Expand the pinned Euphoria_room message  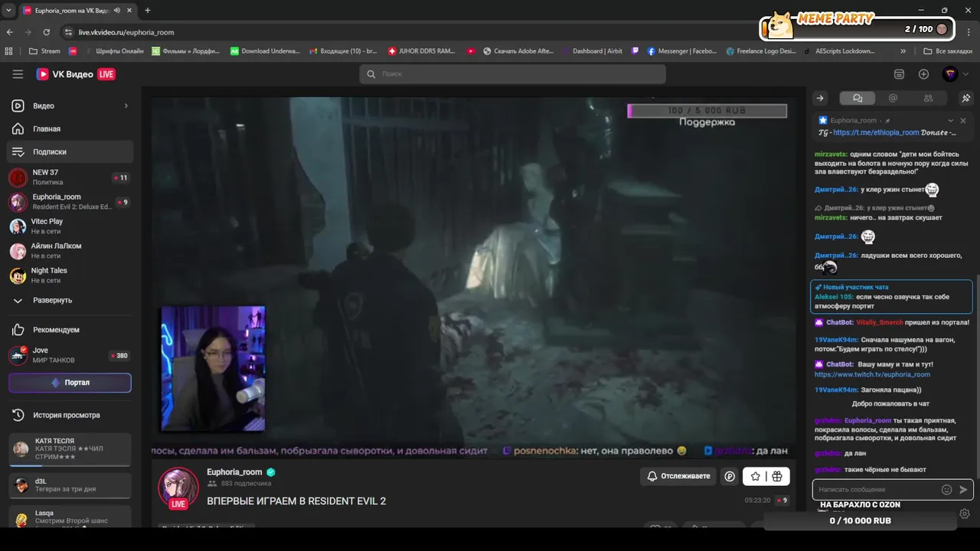[x=951, y=120]
